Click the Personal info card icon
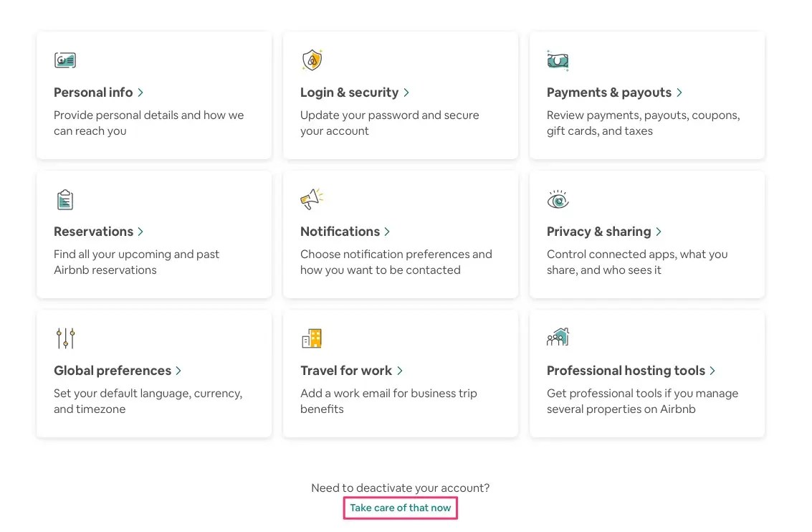 click(65, 60)
